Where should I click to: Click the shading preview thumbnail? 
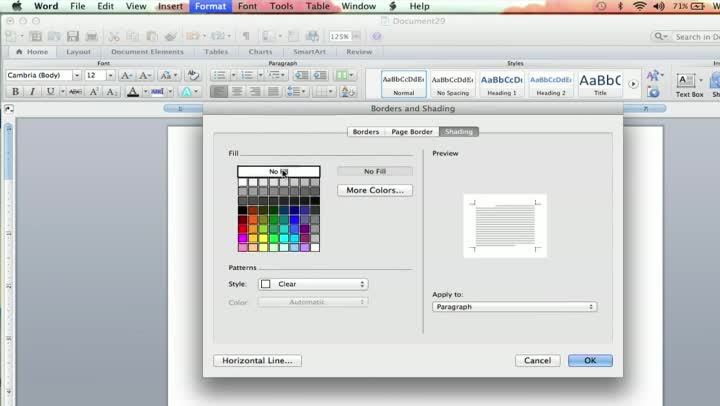coord(505,226)
